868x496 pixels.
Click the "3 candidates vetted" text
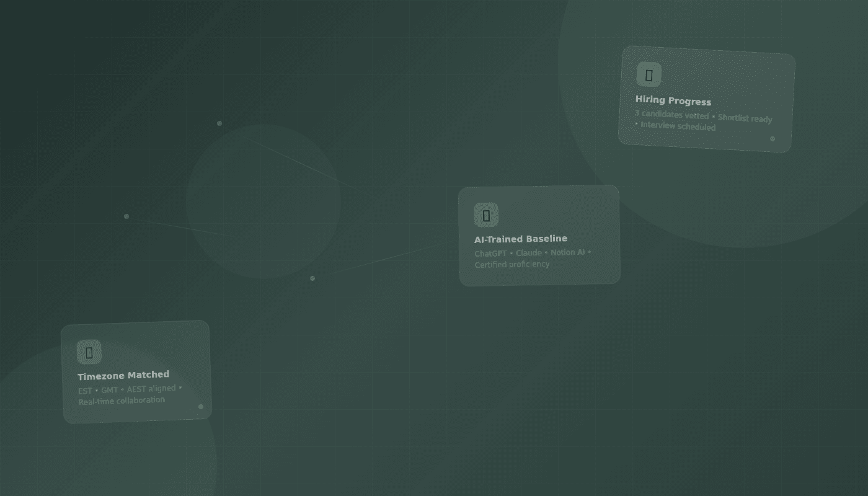pos(671,115)
